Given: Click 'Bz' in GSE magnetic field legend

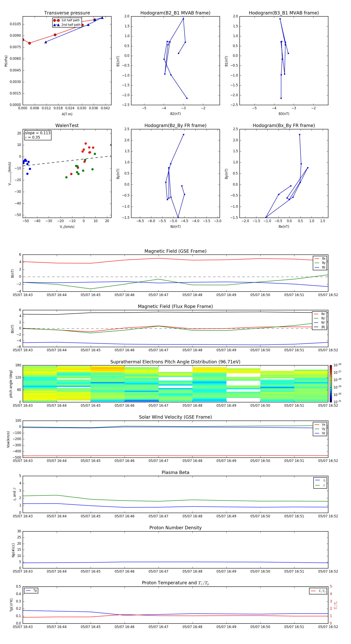Looking at the screenshot, I should [320, 267].
